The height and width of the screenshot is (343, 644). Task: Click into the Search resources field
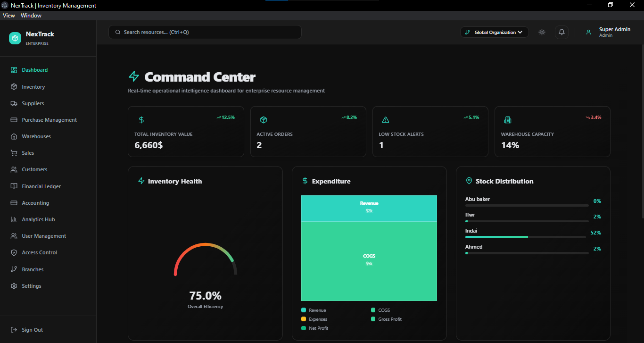coord(205,32)
